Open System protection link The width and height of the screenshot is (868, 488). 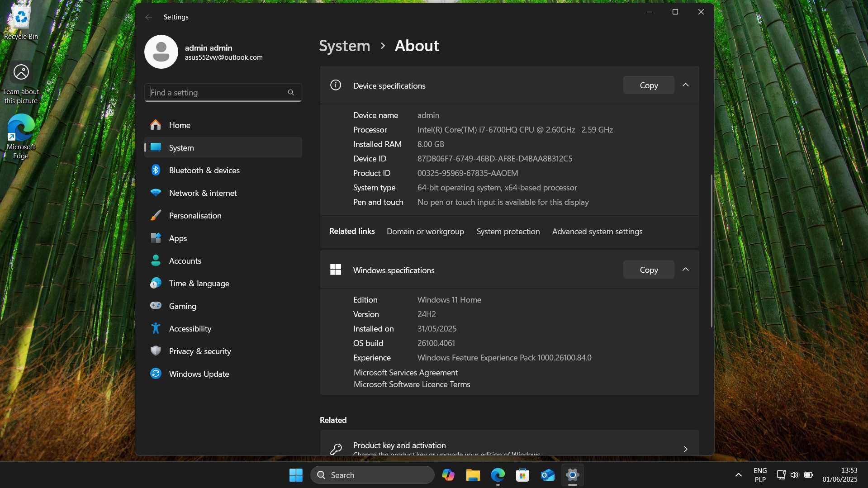coord(508,231)
